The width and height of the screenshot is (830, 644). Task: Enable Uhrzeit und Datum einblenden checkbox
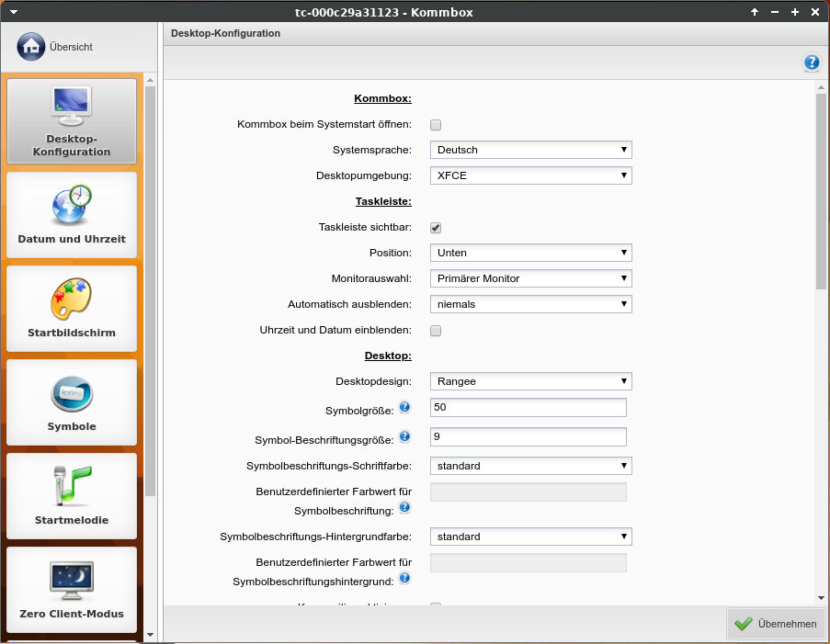(x=437, y=331)
